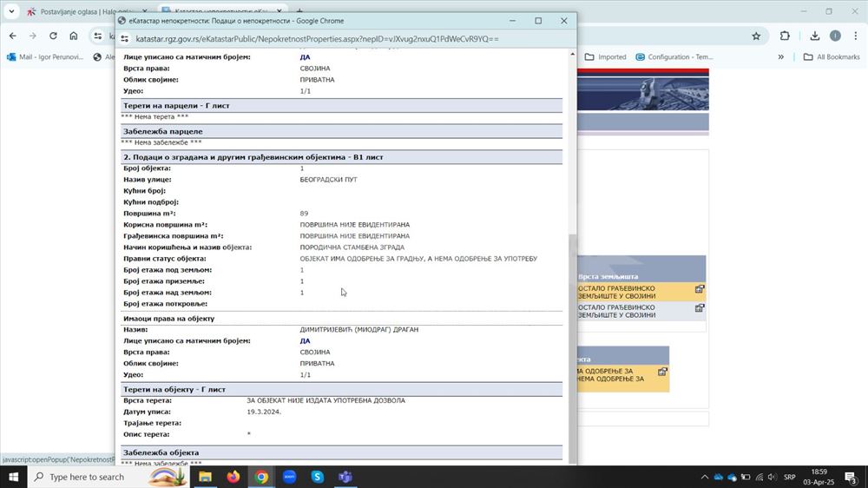
Task: Click the popup URL katastar.rgz.gov.rs address
Action: [317, 39]
